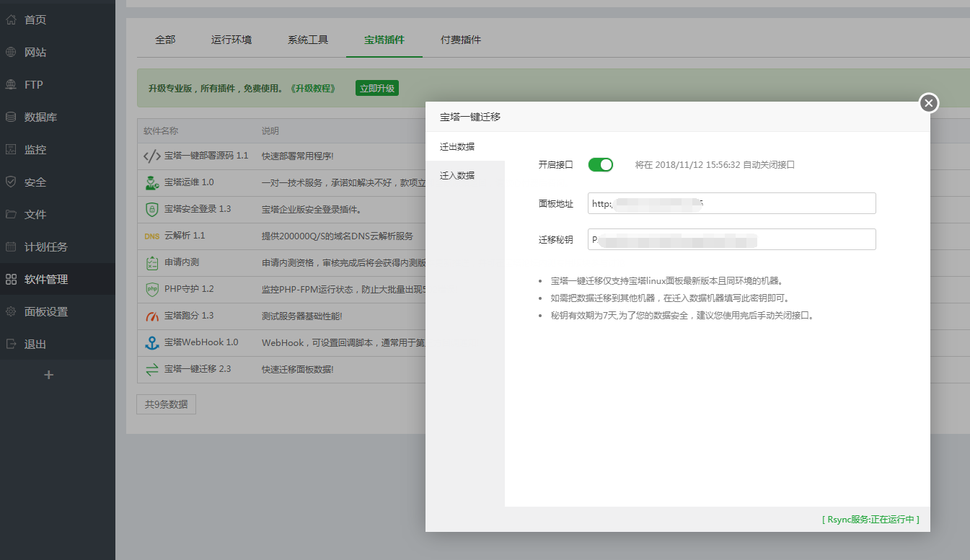Click the monitor icon for 监控
The image size is (970, 560).
point(11,149)
